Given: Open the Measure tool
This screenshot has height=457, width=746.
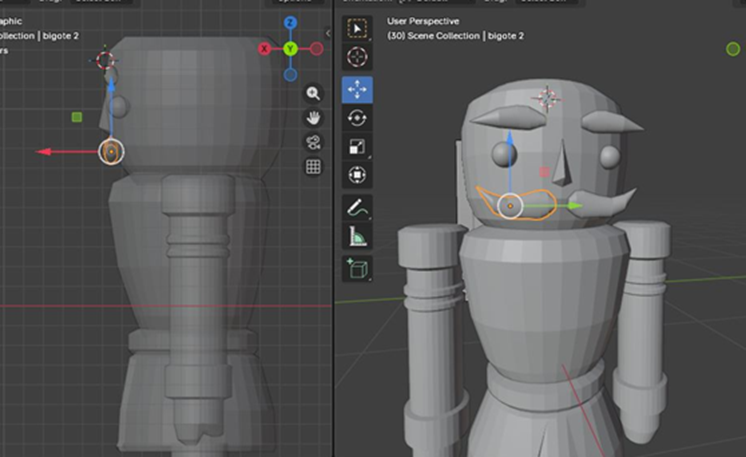Looking at the screenshot, I should tap(357, 237).
